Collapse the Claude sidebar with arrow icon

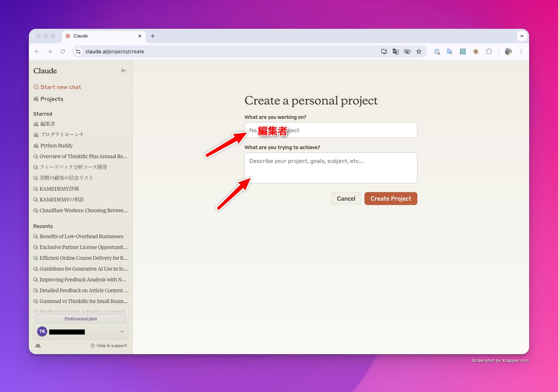point(124,71)
